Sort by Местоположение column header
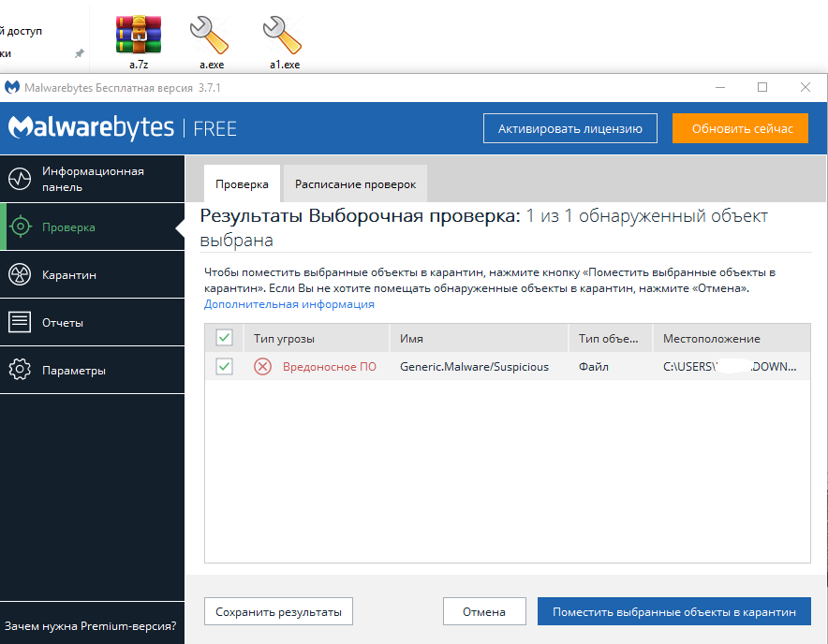Image resolution: width=828 pixels, height=644 pixels. click(732, 338)
